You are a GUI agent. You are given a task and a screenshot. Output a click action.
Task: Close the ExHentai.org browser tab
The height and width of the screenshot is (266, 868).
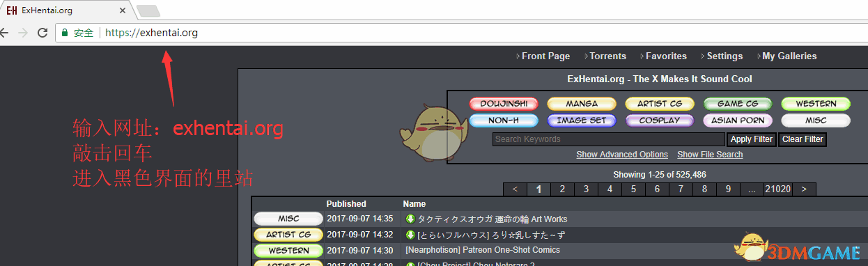[x=123, y=11]
